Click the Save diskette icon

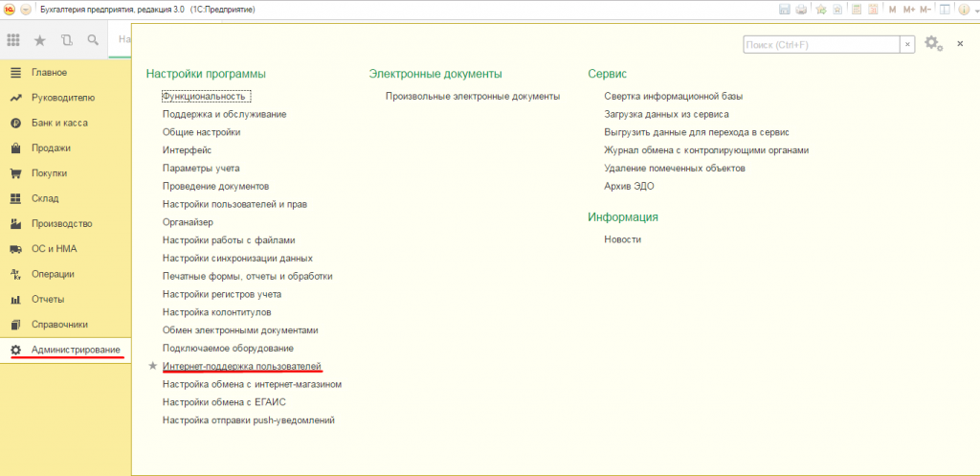tap(785, 9)
